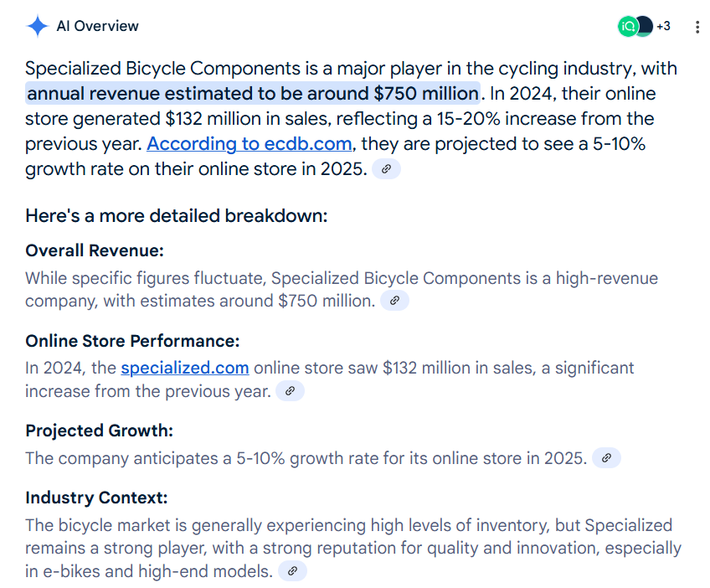Click the 'Overall Revenue:' heading
The image size is (710, 588).
click(95, 250)
